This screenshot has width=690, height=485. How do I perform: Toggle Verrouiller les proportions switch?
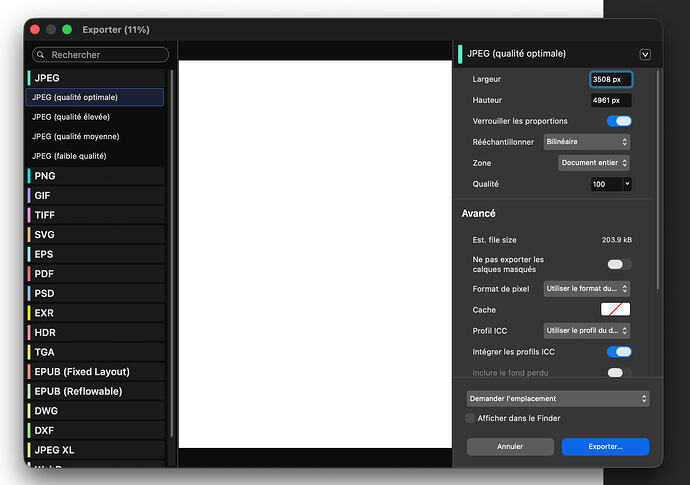pyautogui.click(x=619, y=121)
